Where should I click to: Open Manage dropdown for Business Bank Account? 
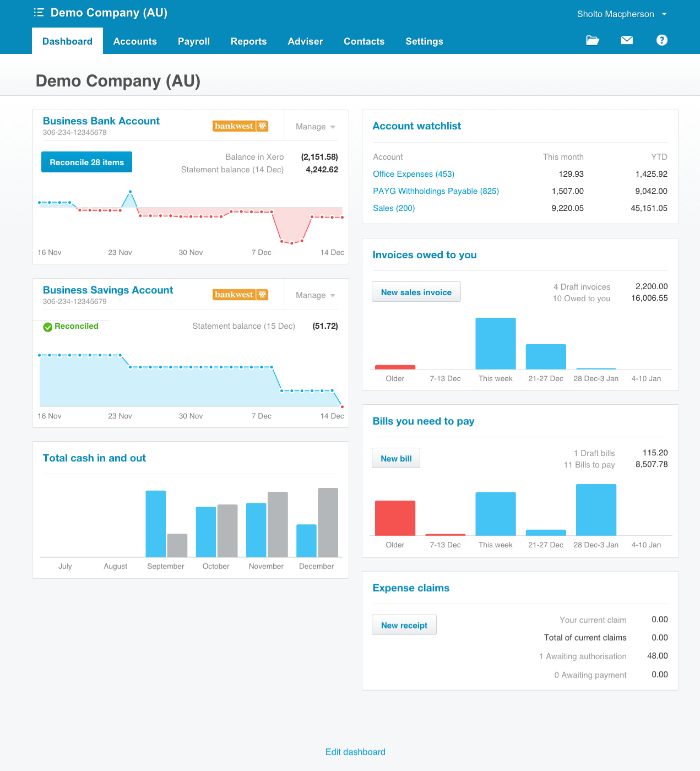point(316,127)
